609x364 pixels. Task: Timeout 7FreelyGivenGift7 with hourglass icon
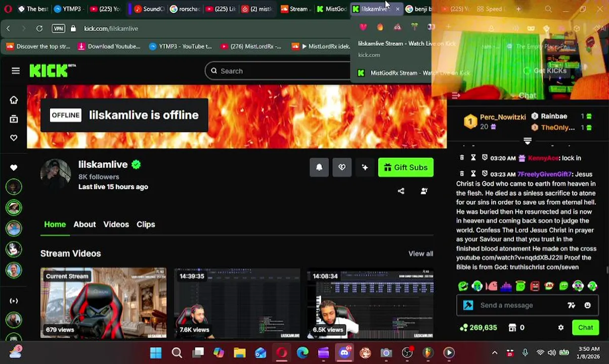[x=473, y=174]
